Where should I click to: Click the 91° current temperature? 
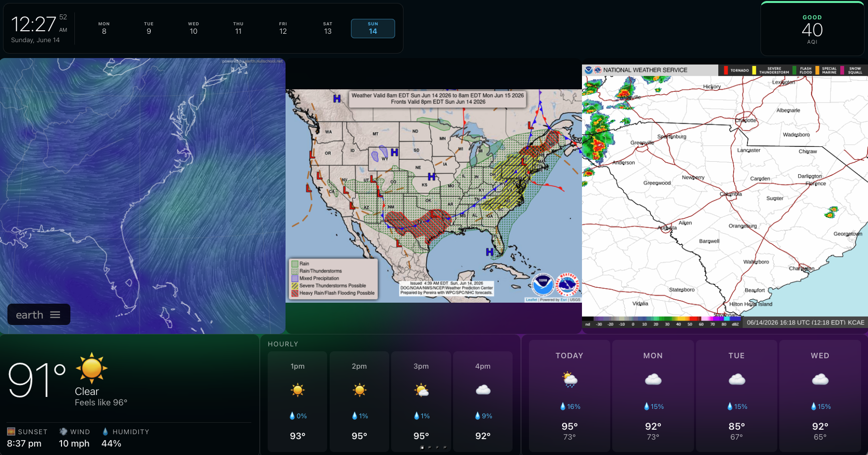[x=37, y=380]
